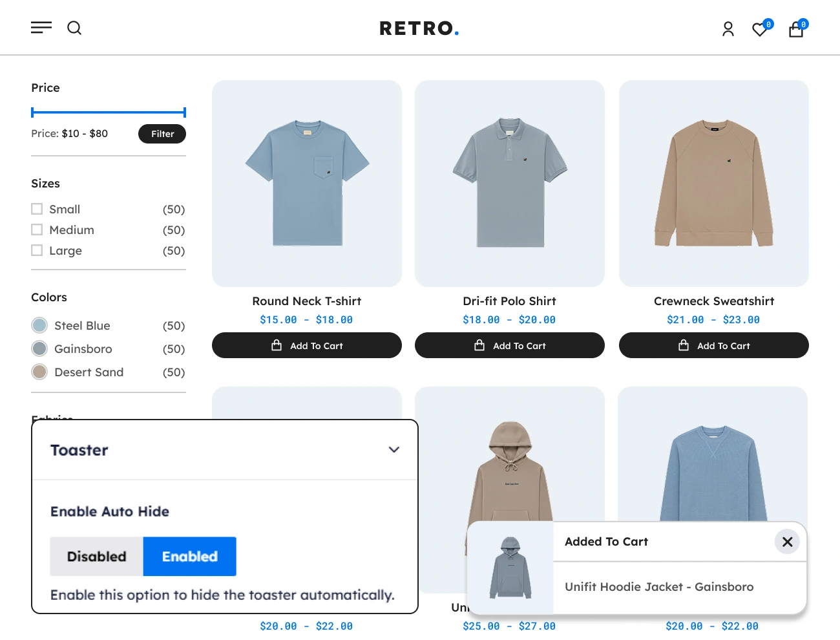Open the shopping bag cart icon

point(796,29)
